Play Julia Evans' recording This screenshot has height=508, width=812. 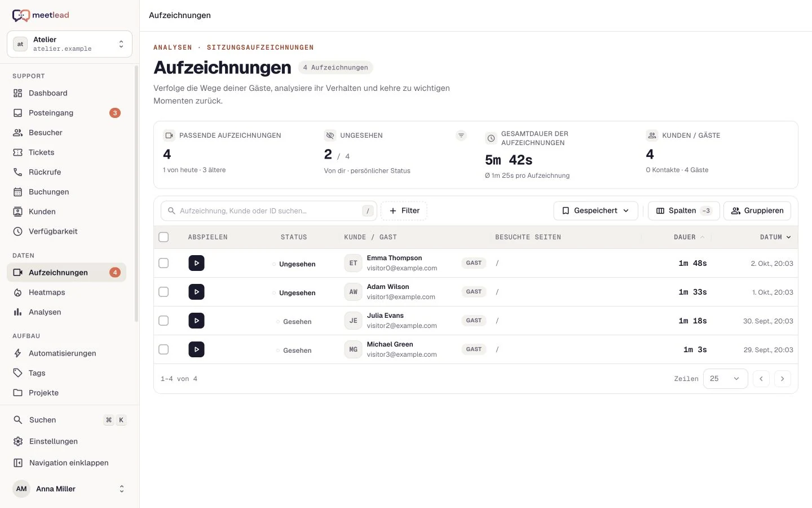pyautogui.click(x=196, y=321)
